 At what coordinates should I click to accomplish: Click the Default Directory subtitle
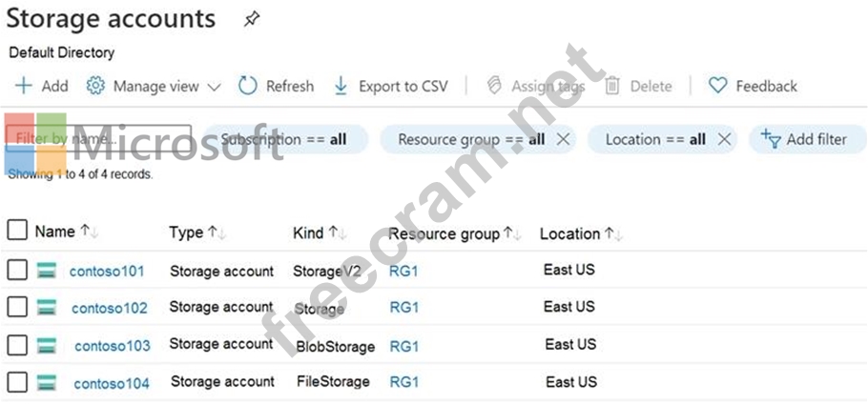click(x=61, y=53)
